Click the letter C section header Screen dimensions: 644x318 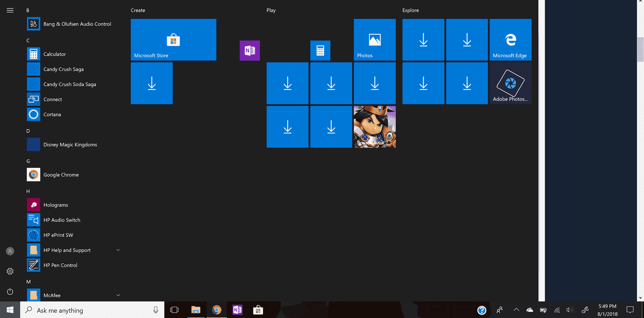[28, 41]
